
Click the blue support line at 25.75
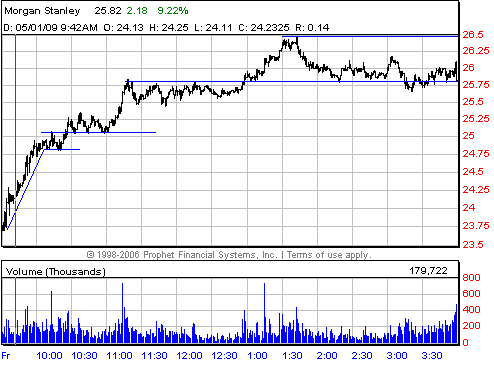coord(292,81)
